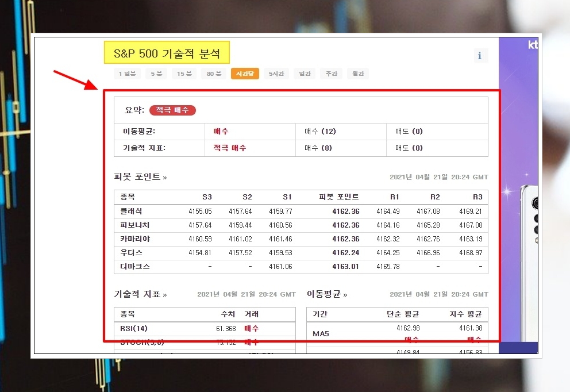
Task: Click the 카마리야 S1 value 4161.46
Action: point(280,239)
